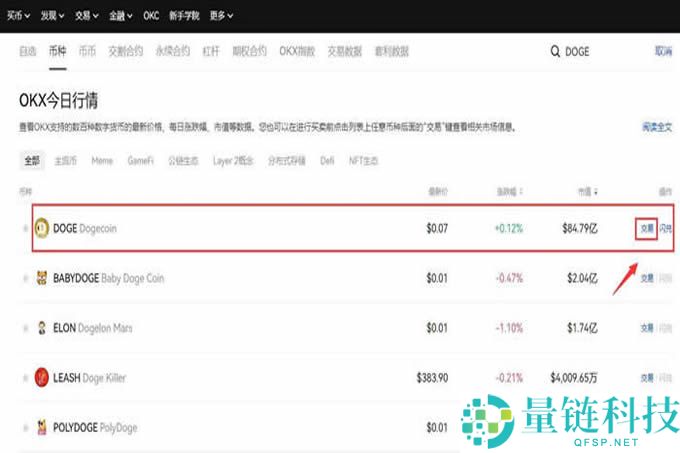
Task: Click the POLYDOGE PolyDoge name
Action: click(x=95, y=428)
